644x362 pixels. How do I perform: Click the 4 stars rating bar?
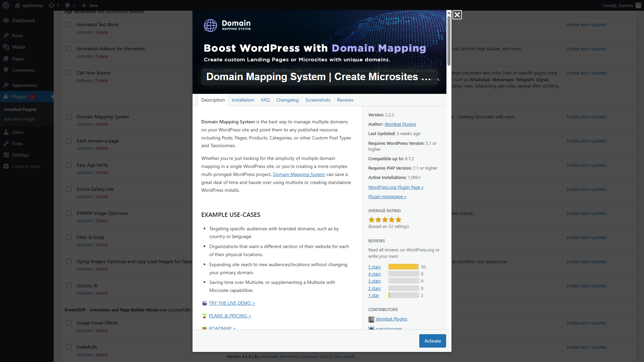pyautogui.click(x=404, y=274)
